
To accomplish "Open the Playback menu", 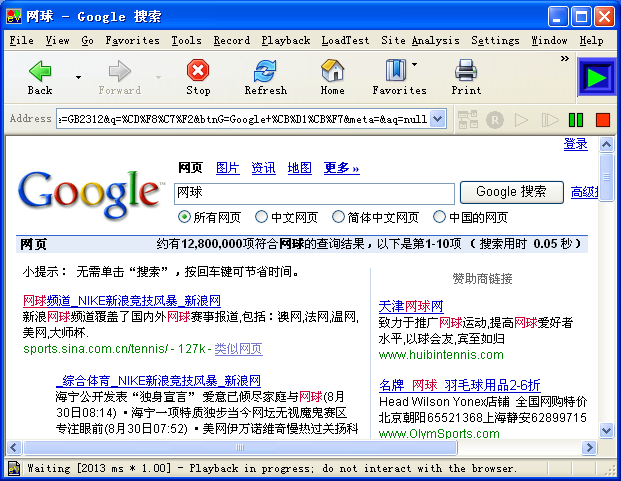I will click(286, 40).
